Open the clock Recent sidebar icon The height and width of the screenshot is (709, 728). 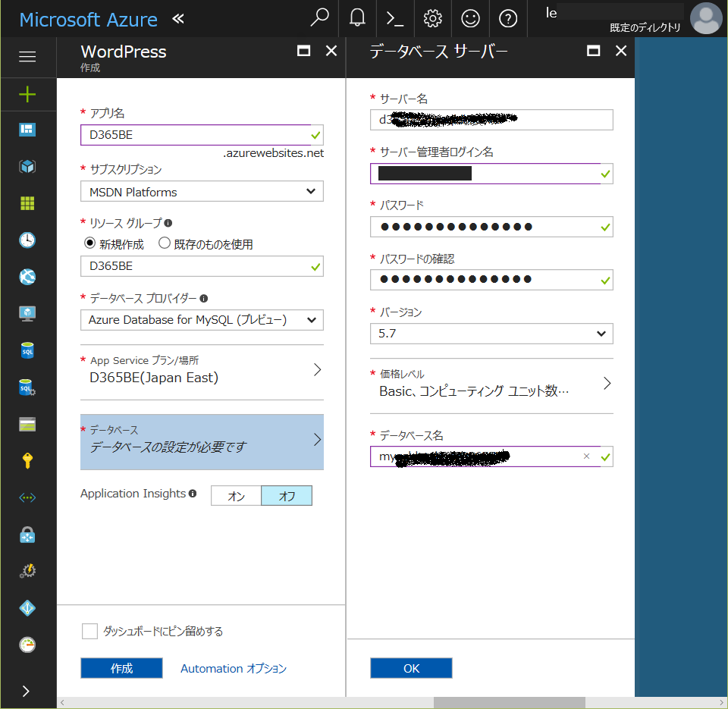click(x=27, y=240)
